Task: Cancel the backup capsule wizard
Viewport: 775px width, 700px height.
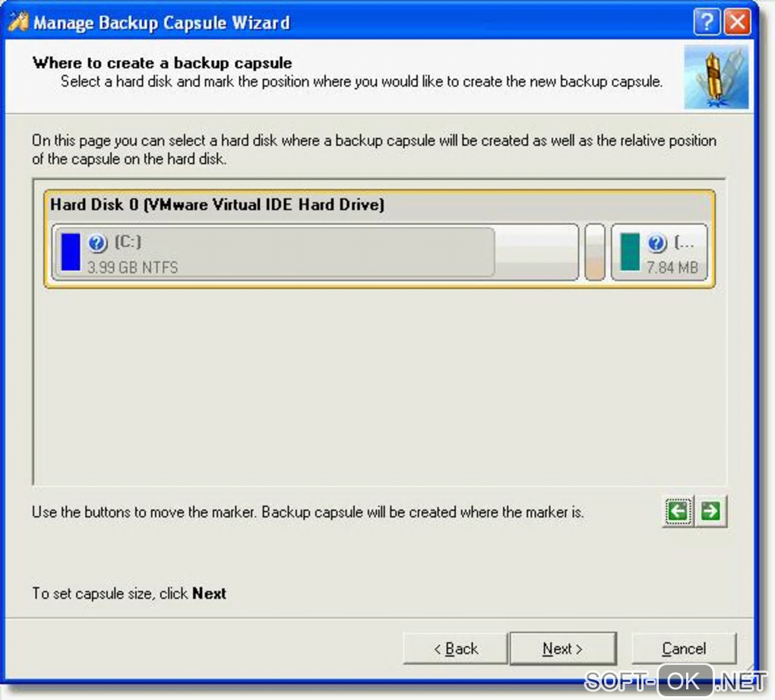Action: [684, 648]
